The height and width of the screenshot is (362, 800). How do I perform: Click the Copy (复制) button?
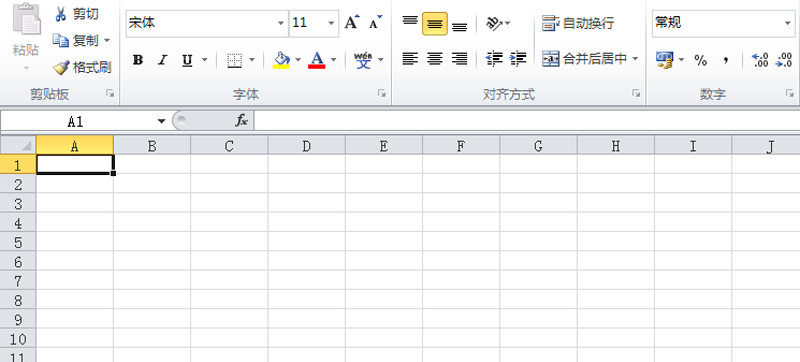76,40
